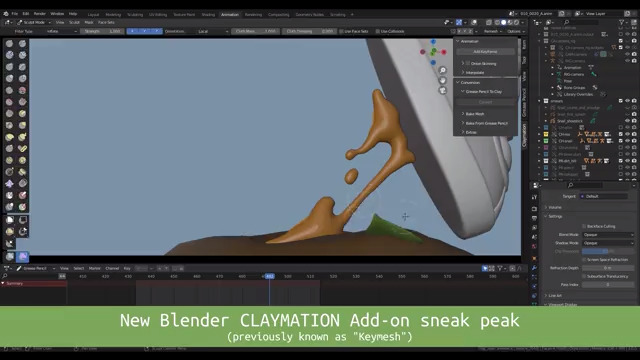Enable Backface Culling checkbox

click(x=584, y=226)
